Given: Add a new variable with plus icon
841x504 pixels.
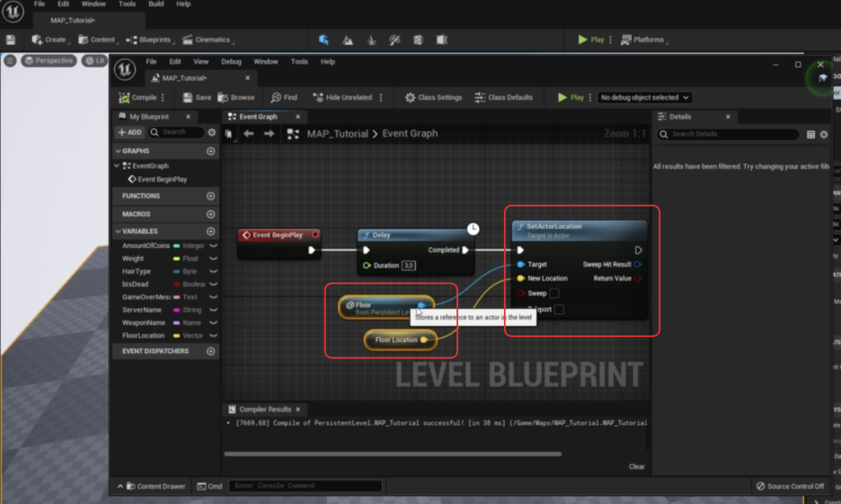Looking at the screenshot, I should click(211, 231).
